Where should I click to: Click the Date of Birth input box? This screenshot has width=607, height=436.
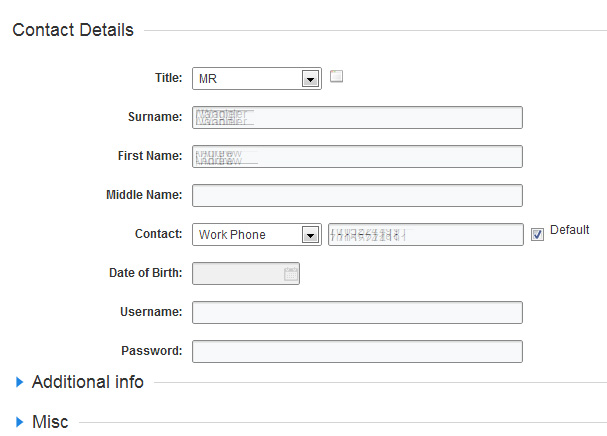click(x=238, y=274)
